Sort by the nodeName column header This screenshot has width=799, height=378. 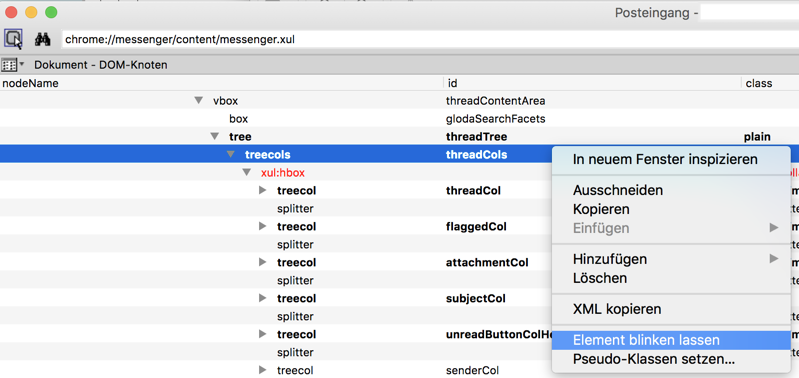pyautogui.click(x=222, y=83)
